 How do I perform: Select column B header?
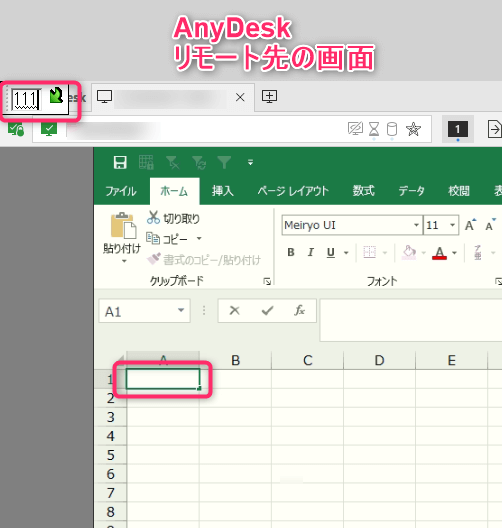pyautogui.click(x=236, y=360)
